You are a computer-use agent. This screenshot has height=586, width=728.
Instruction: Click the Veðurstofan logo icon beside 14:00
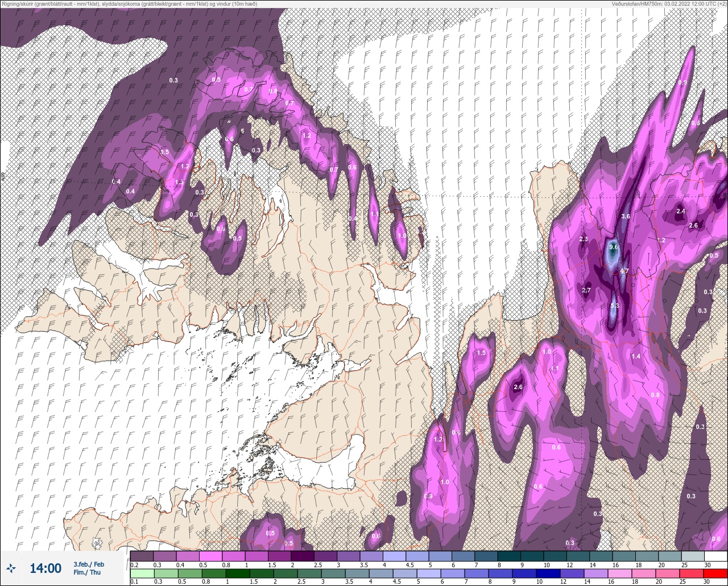tap(11, 568)
